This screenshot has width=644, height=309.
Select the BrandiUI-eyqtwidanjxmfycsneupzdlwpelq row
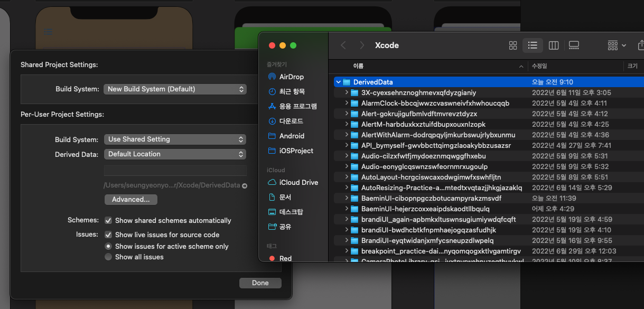pyautogui.click(x=489, y=241)
